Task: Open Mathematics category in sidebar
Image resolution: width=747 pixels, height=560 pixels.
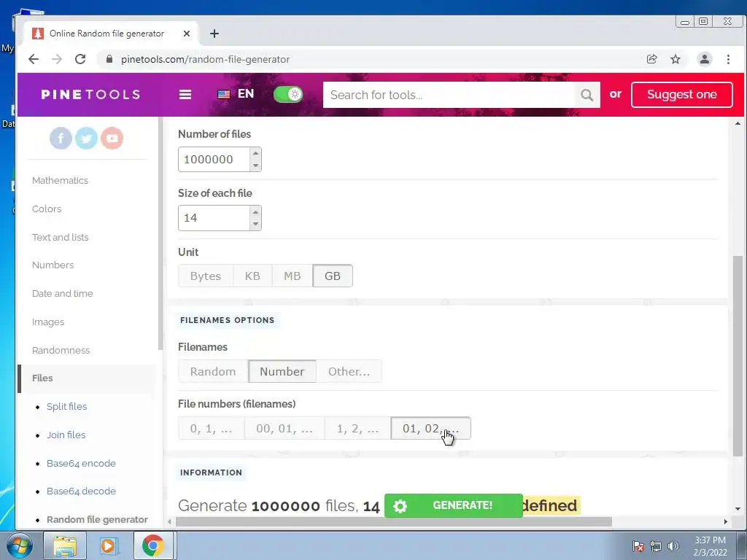Action: pyautogui.click(x=60, y=181)
